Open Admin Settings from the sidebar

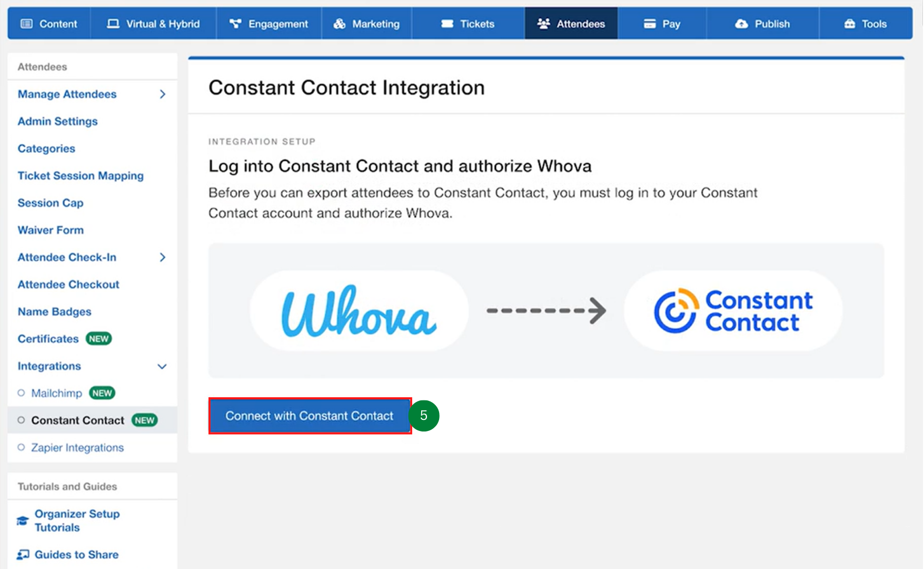57,121
